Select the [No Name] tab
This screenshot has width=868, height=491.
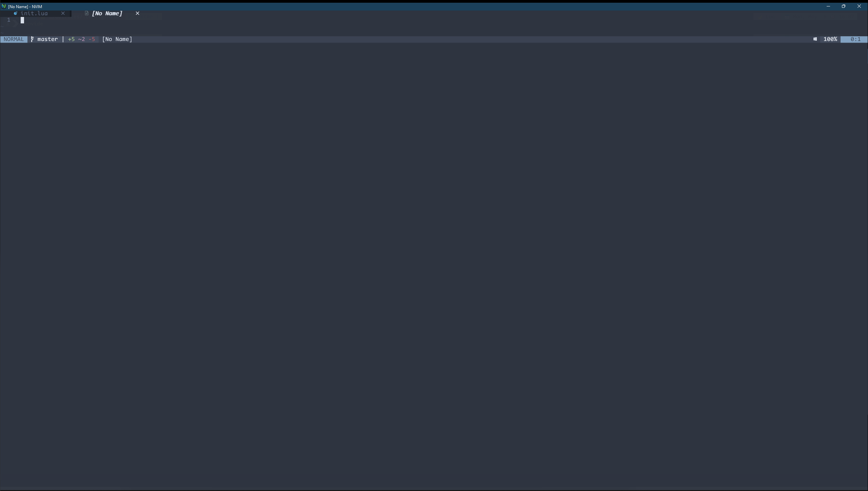point(107,13)
